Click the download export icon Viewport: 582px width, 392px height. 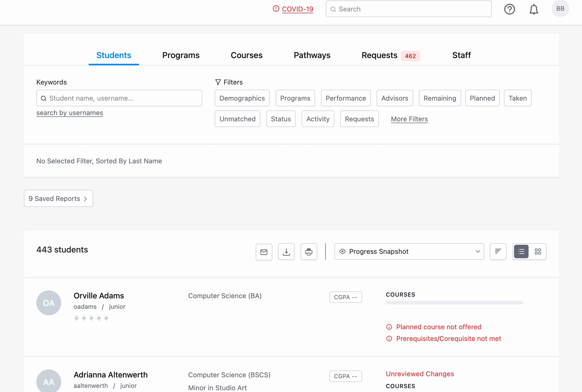[286, 251]
